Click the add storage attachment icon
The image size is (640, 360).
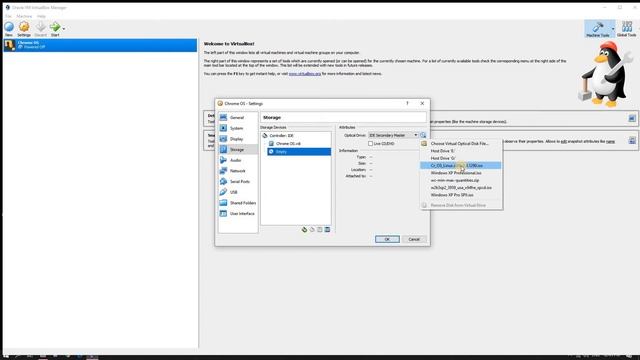click(320, 230)
